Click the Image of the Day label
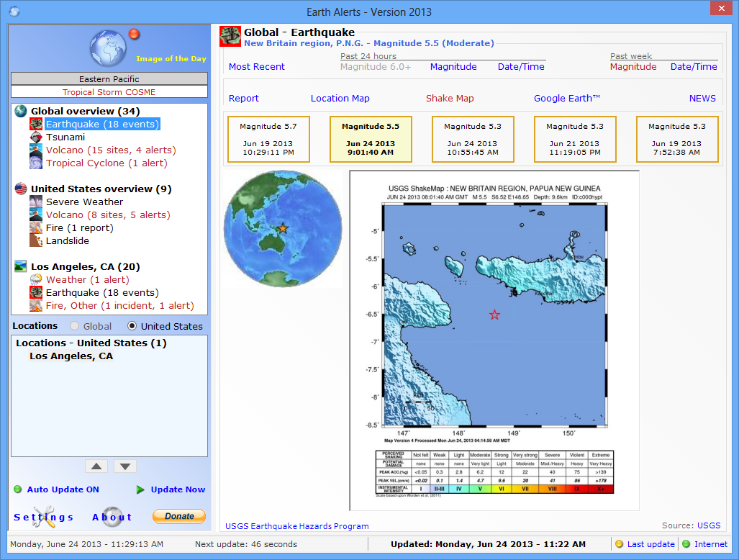Image resolution: width=739 pixels, height=560 pixels. pyautogui.click(x=171, y=58)
